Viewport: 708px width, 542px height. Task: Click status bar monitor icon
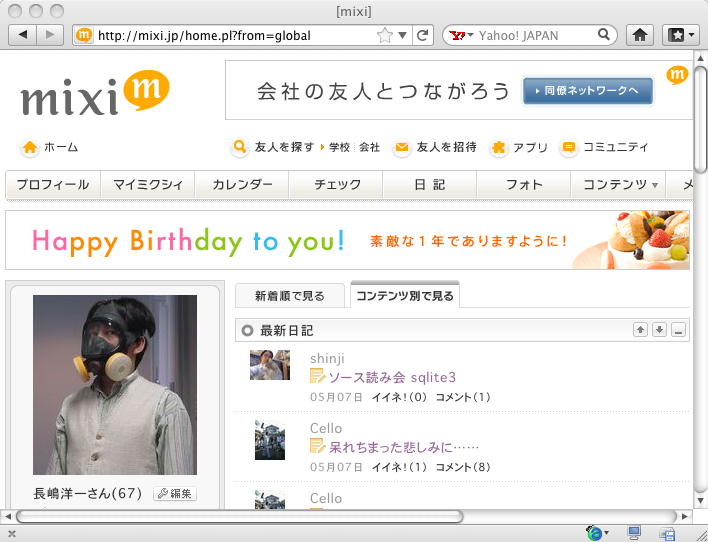click(x=634, y=533)
